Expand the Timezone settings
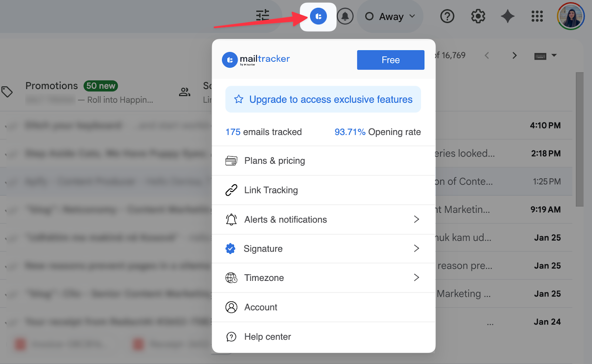This screenshot has width=592, height=364. coord(263,278)
